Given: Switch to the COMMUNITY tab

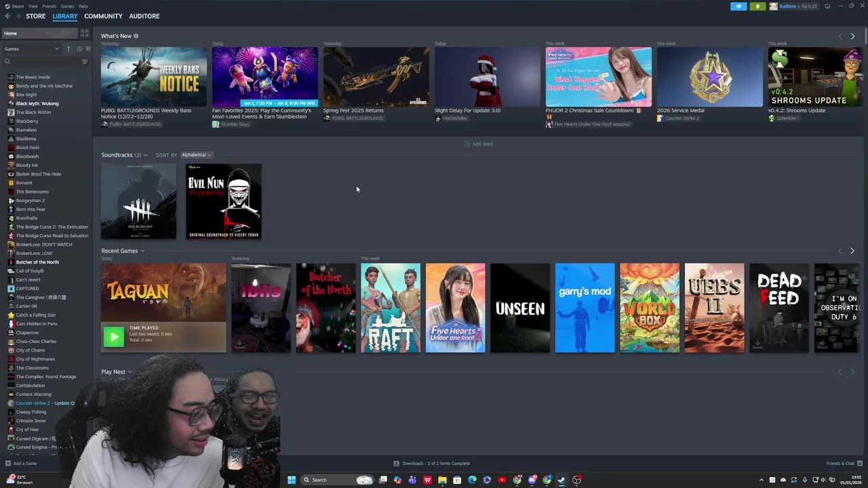Looking at the screenshot, I should [103, 16].
